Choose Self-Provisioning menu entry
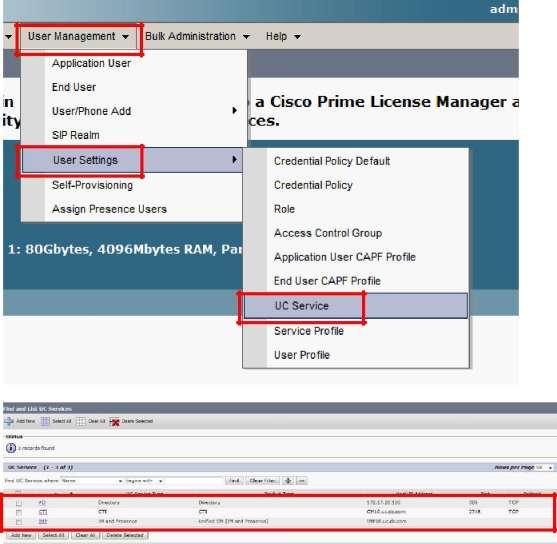Screen dimensions: 557x544 tap(92, 185)
